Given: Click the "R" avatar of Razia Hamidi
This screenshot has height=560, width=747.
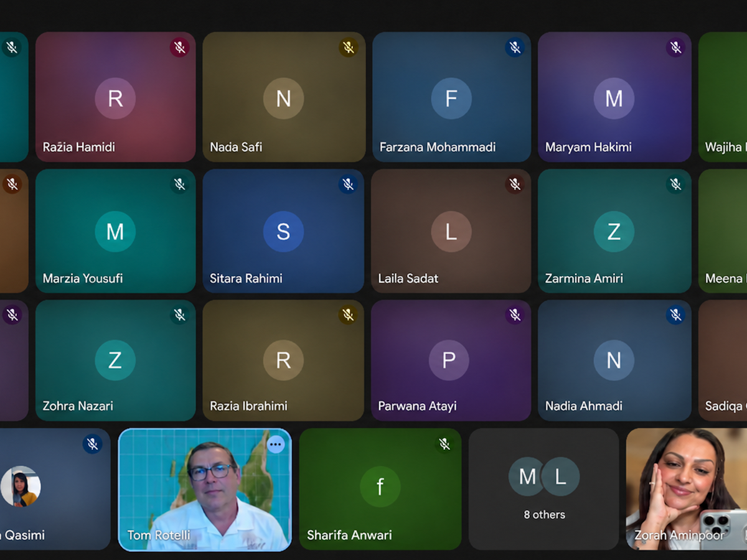Looking at the screenshot, I should click(115, 98).
